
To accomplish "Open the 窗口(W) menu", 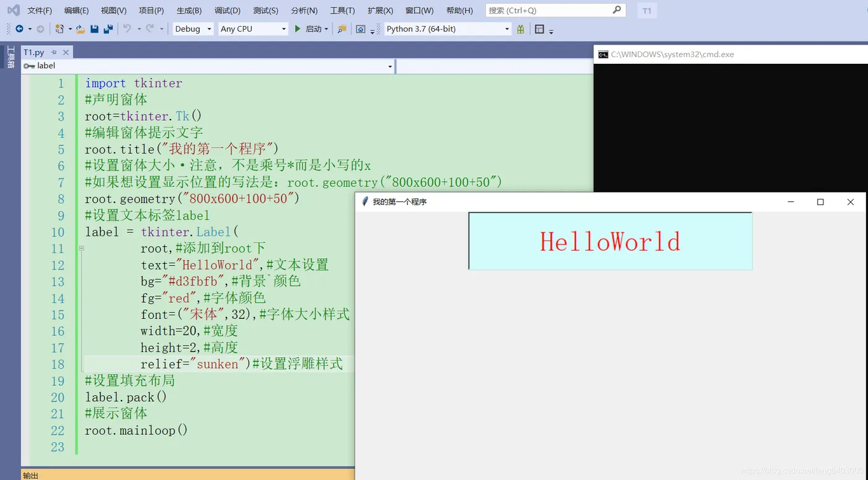I will (x=419, y=11).
